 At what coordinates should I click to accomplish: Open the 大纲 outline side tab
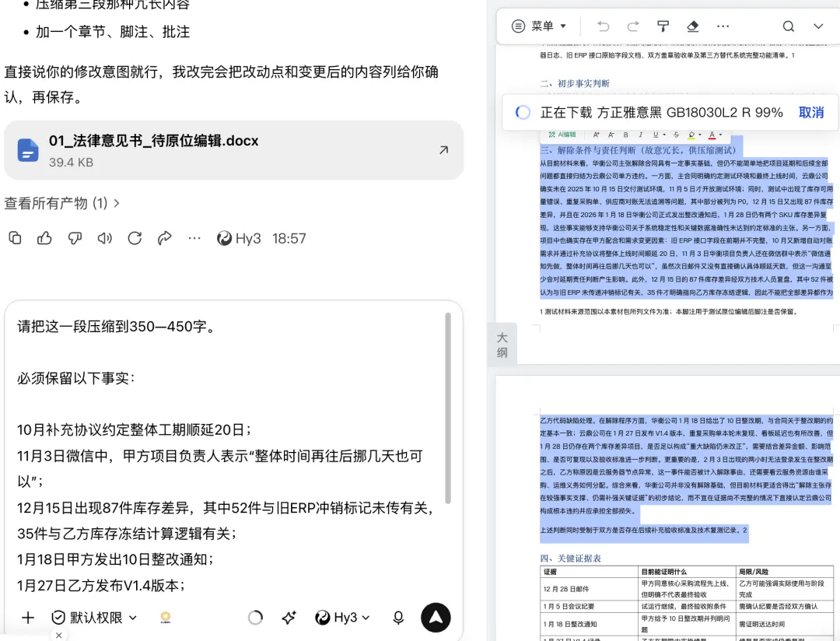502,345
